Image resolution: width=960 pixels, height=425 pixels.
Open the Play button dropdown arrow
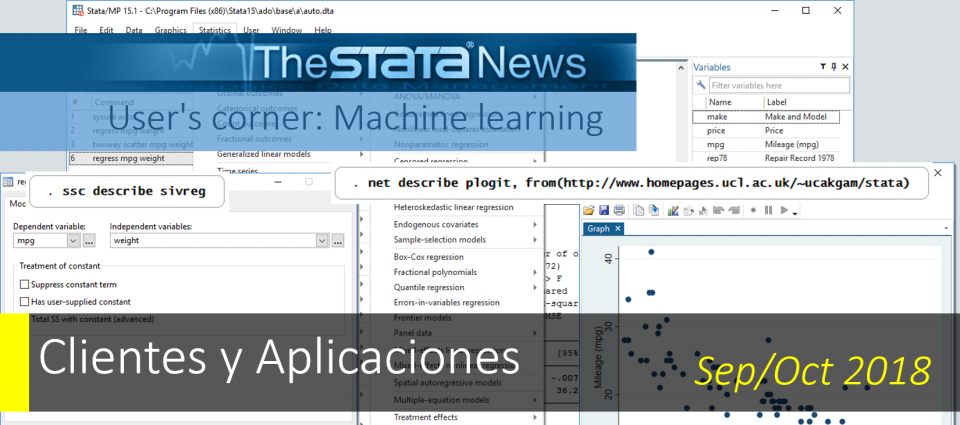point(794,212)
